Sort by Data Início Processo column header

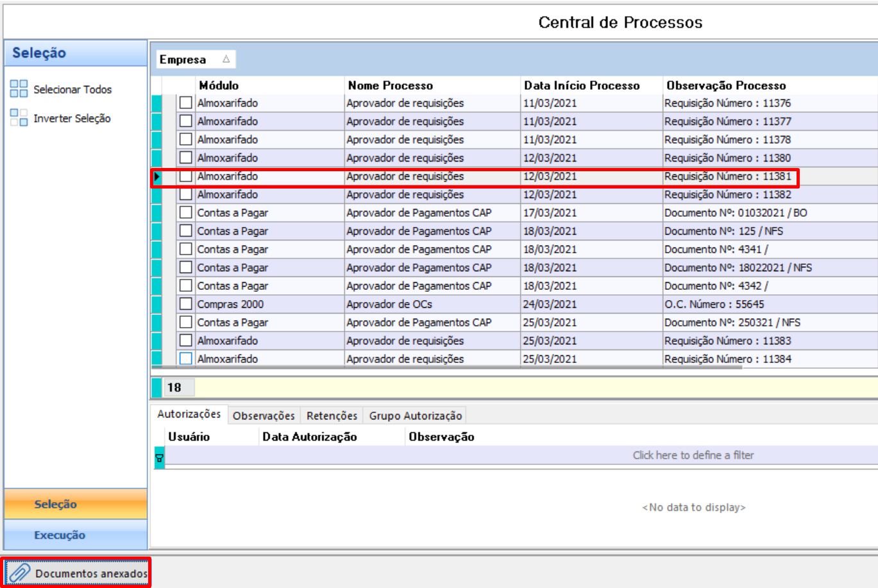591,85
